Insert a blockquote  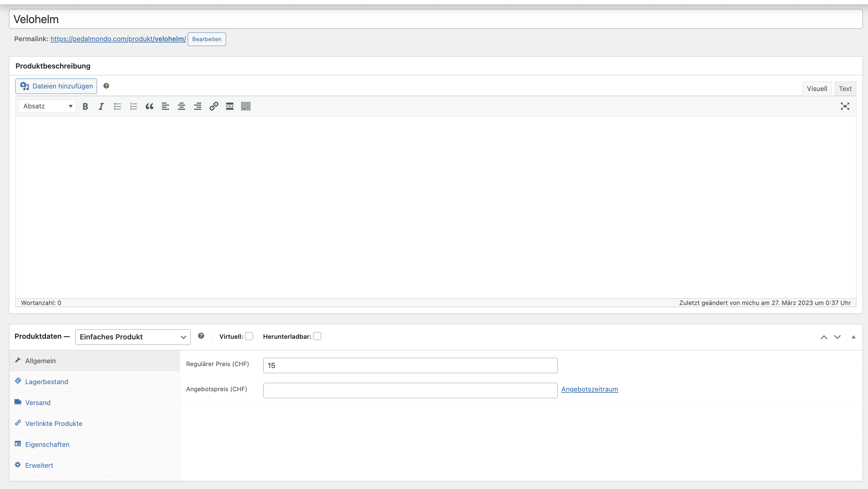click(x=149, y=106)
